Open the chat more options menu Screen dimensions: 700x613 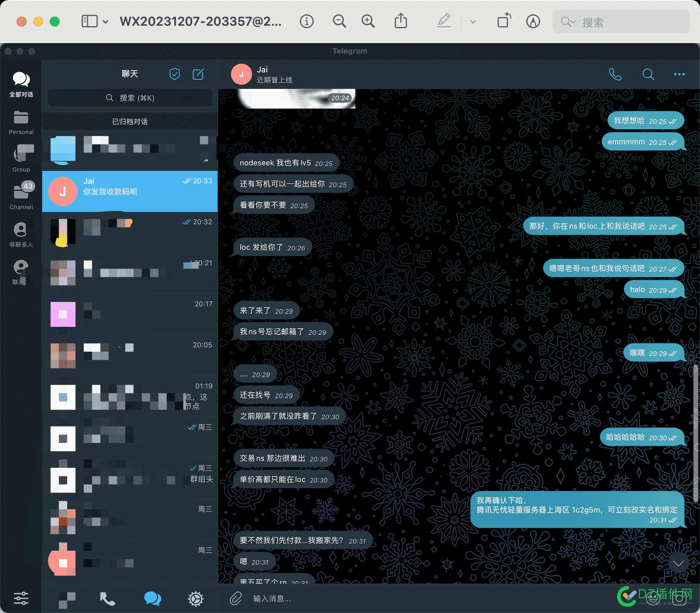click(x=679, y=74)
